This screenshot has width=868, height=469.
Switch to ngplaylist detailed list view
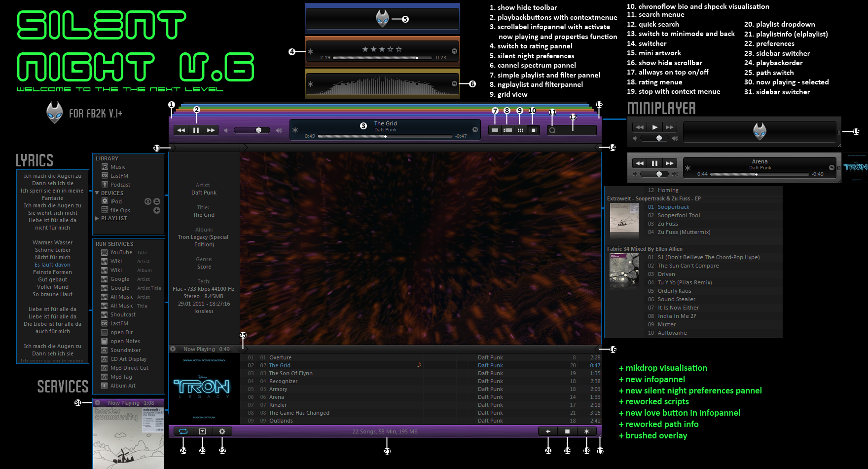click(x=507, y=130)
